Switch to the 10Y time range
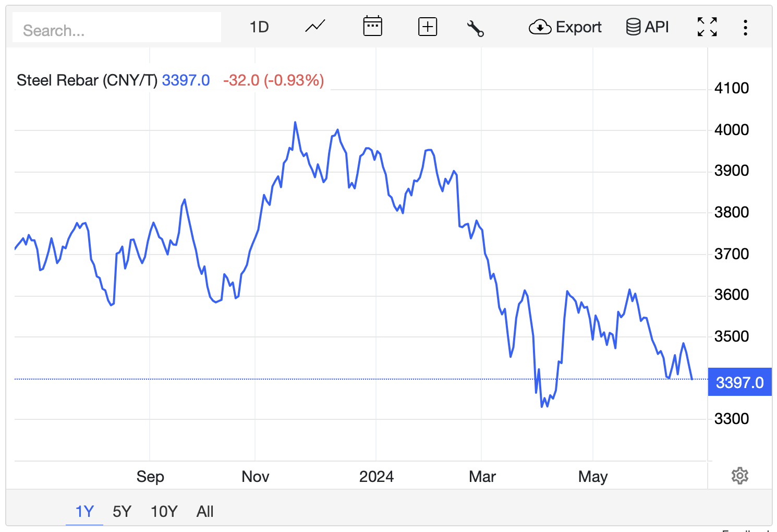Viewport: 777px width, 532px height. pos(164,511)
